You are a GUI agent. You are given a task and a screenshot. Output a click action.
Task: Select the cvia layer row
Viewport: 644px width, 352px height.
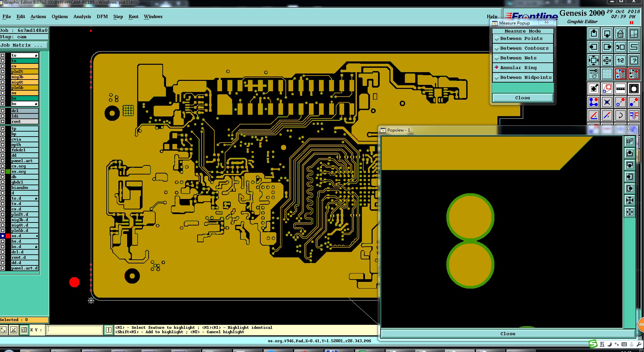point(25,139)
